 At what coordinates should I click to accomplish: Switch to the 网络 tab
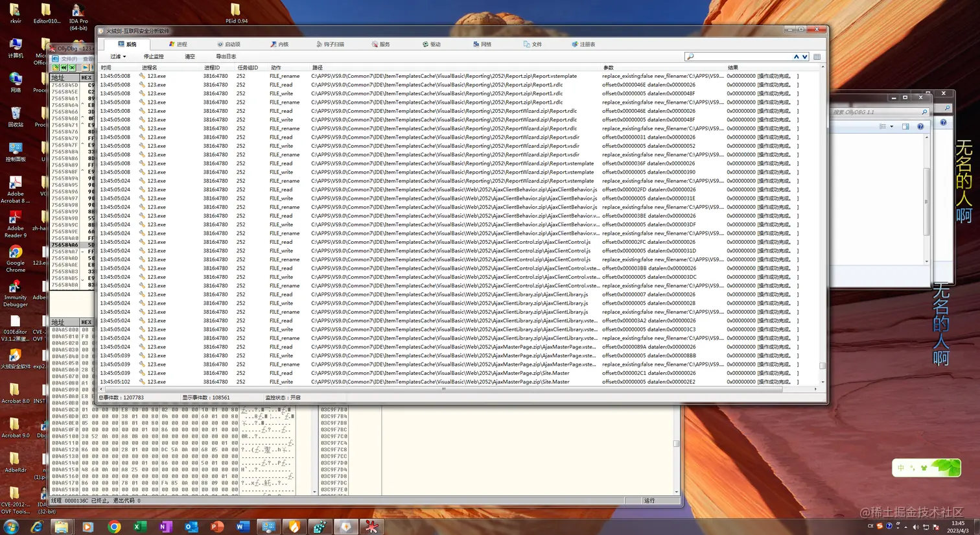[x=482, y=44]
